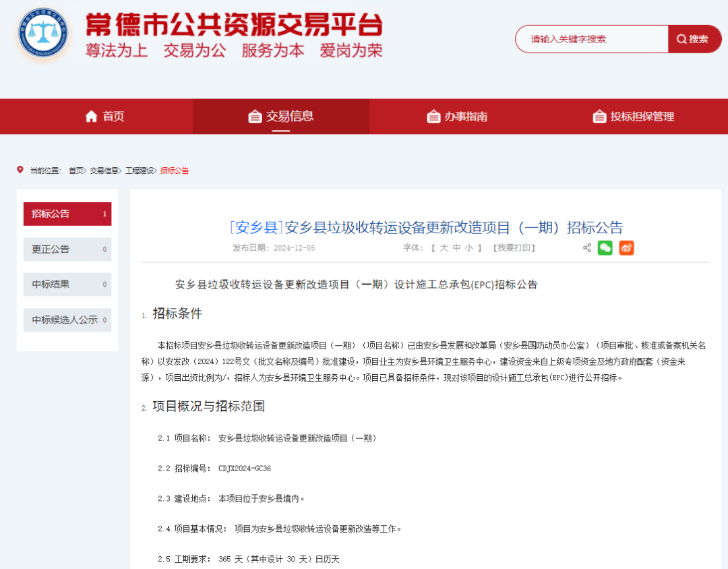Click the bid number CDJX2024-GC36
Viewport: 728px width, 569px height.
tap(245, 468)
